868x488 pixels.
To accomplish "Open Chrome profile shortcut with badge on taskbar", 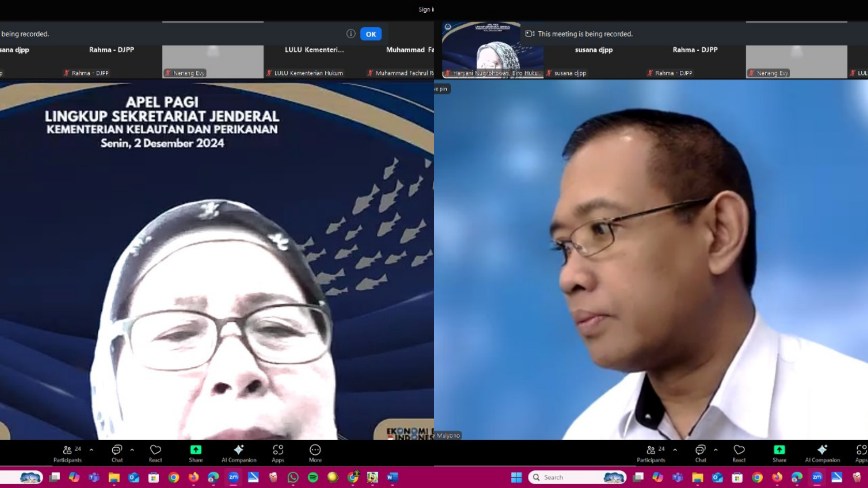I will pyautogui.click(x=353, y=477).
